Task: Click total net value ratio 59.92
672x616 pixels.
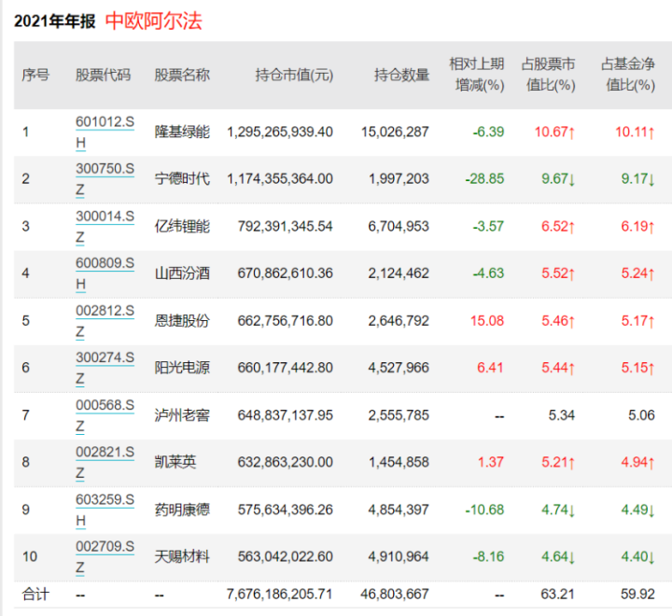Action: 637,595
